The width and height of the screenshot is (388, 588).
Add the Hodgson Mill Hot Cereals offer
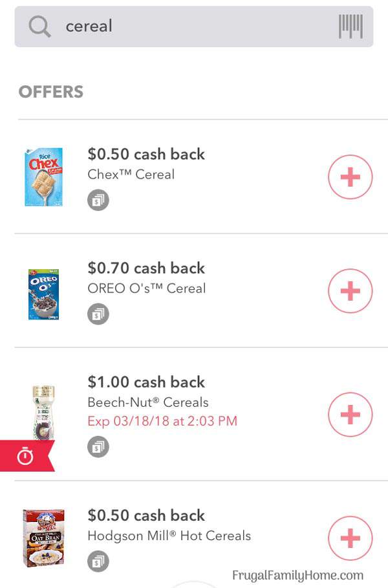350,538
